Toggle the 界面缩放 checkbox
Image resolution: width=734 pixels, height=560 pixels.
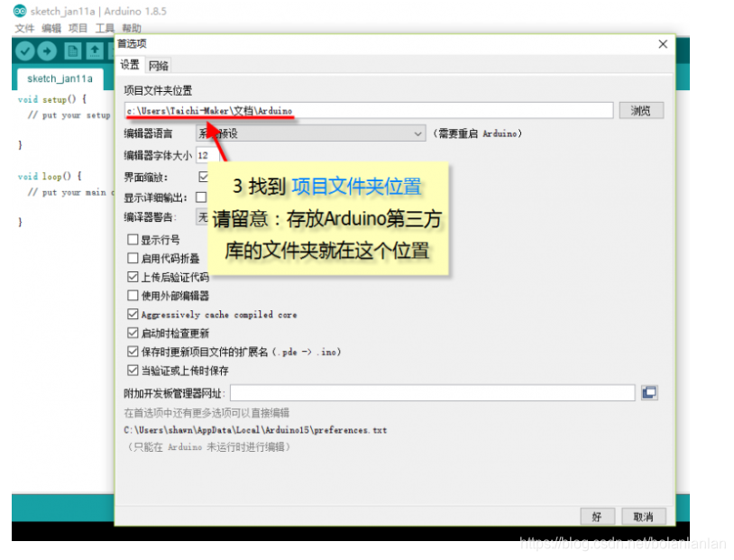point(203,177)
